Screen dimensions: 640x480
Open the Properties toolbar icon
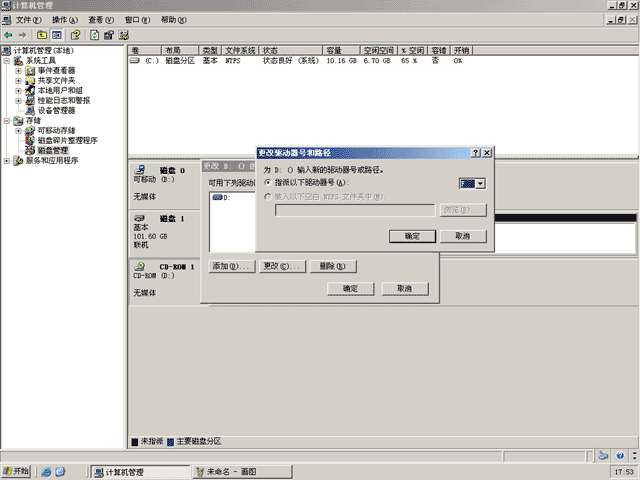point(109,35)
